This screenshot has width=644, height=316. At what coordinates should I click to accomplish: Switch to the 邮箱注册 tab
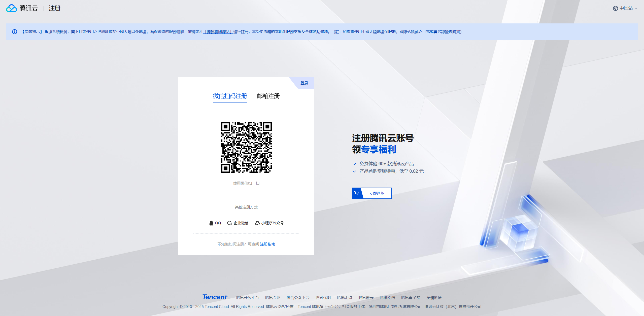[268, 96]
